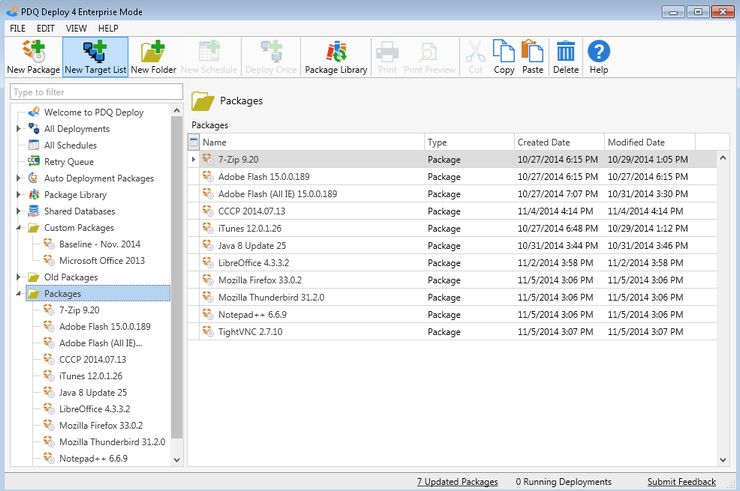Collapse the Packages folder arrow in the tree
The height and width of the screenshot is (491, 740).
tap(18, 294)
